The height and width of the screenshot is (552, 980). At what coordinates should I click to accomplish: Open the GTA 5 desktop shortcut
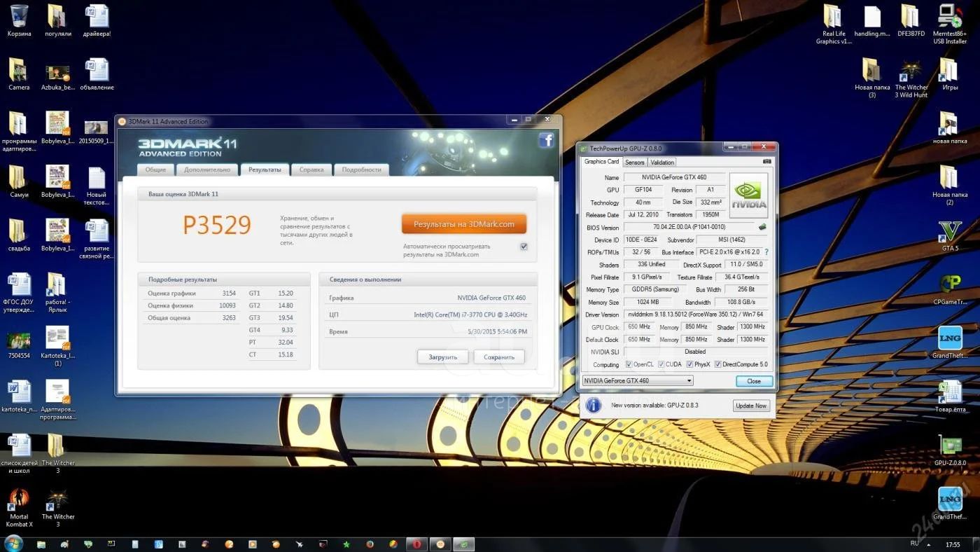pyautogui.click(x=950, y=231)
